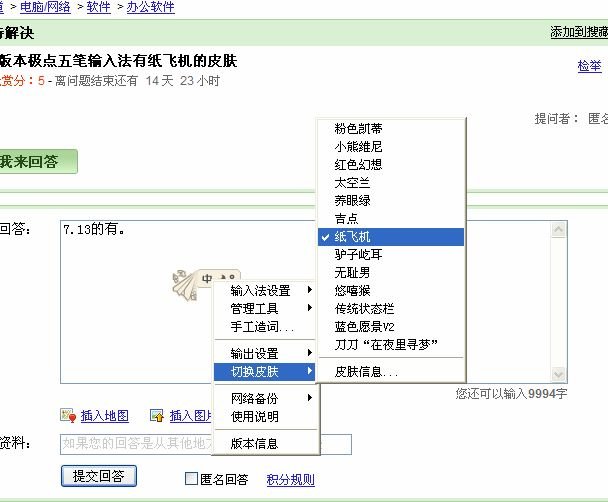Screen dimensions: 608x502
Task: Select the 传统状态栏 skin
Action: click(391, 309)
